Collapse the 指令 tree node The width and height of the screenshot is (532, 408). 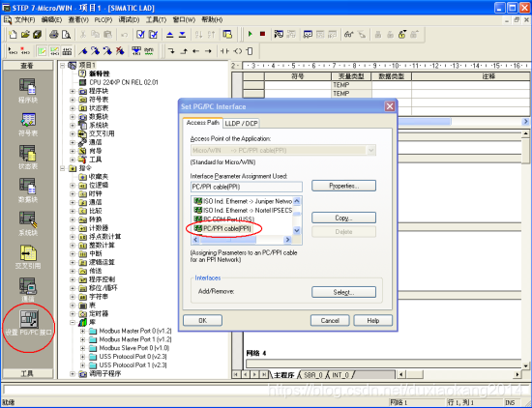63,168
